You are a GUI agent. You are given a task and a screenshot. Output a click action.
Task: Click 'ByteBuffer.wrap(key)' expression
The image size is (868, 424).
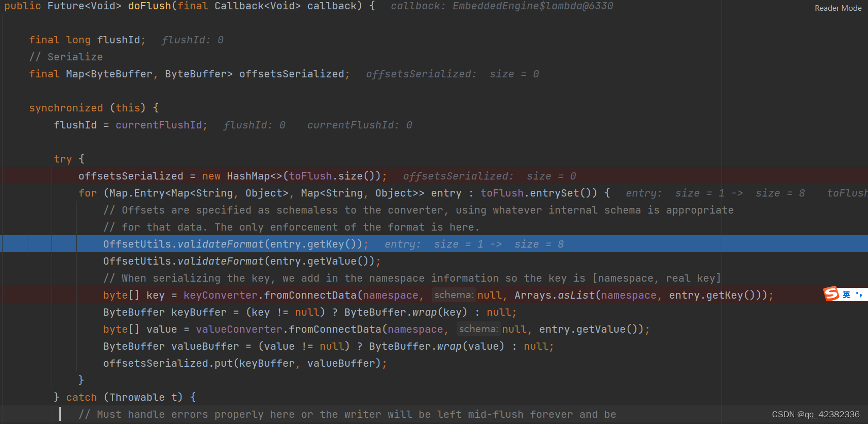(406, 313)
